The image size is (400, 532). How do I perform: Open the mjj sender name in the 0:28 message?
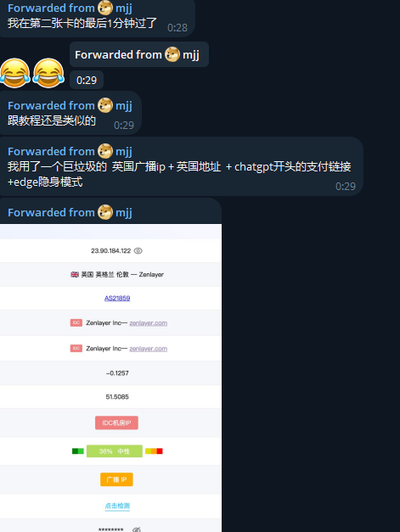tap(124, 8)
